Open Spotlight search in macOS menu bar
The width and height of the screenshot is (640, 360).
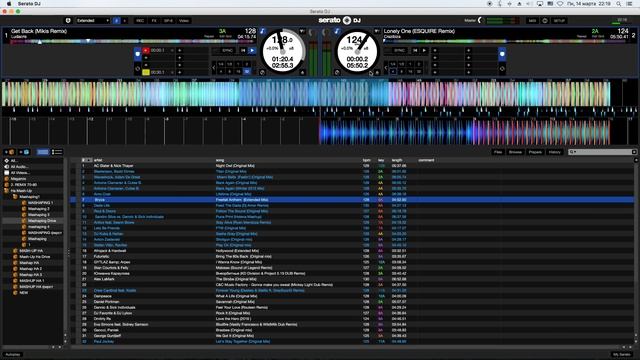(619, 4)
